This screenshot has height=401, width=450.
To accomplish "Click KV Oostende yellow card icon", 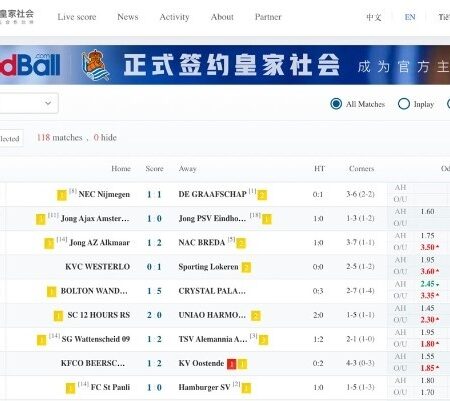I will [243, 364].
